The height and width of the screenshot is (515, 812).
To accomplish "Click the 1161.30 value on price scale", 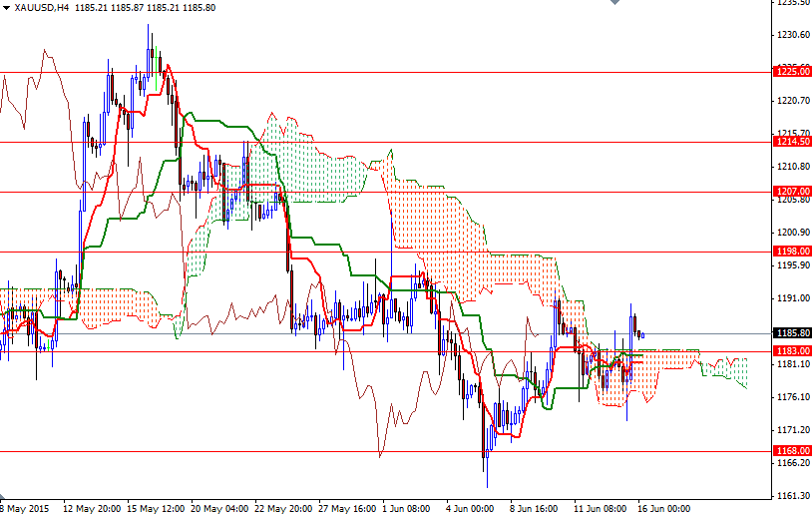I will [x=791, y=496].
